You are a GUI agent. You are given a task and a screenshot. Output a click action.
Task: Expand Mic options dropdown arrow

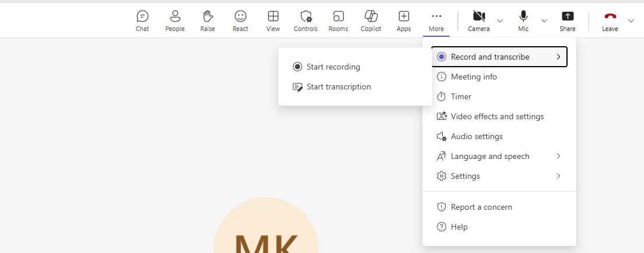tap(544, 20)
